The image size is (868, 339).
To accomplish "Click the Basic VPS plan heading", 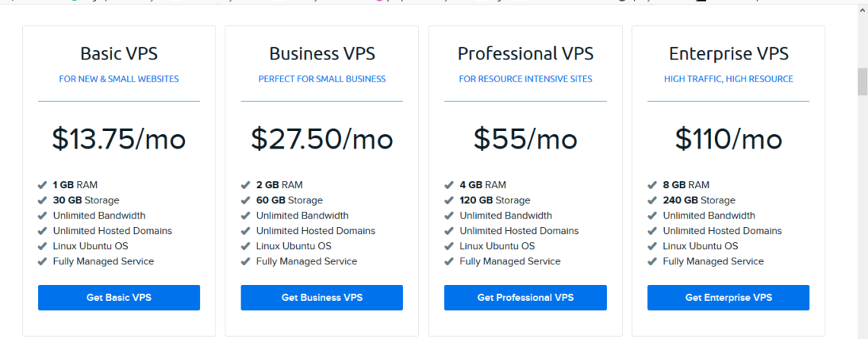I will [x=119, y=54].
